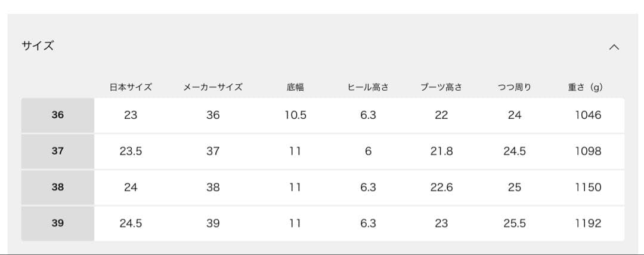Viewport: 644px width, 255px height.
Task: Click Japan size 24.5 cell
Action: click(x=131, y=223)
